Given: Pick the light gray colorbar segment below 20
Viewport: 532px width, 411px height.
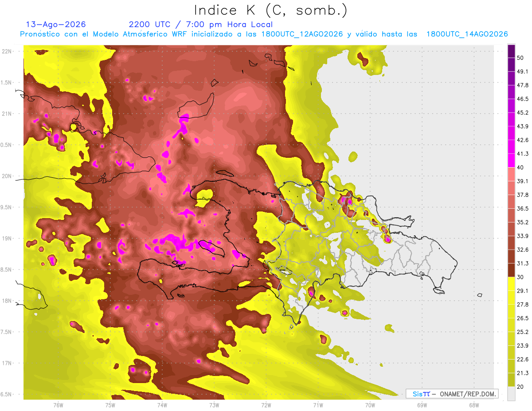Looking at the screenshot, I should [x=512, y=394].
